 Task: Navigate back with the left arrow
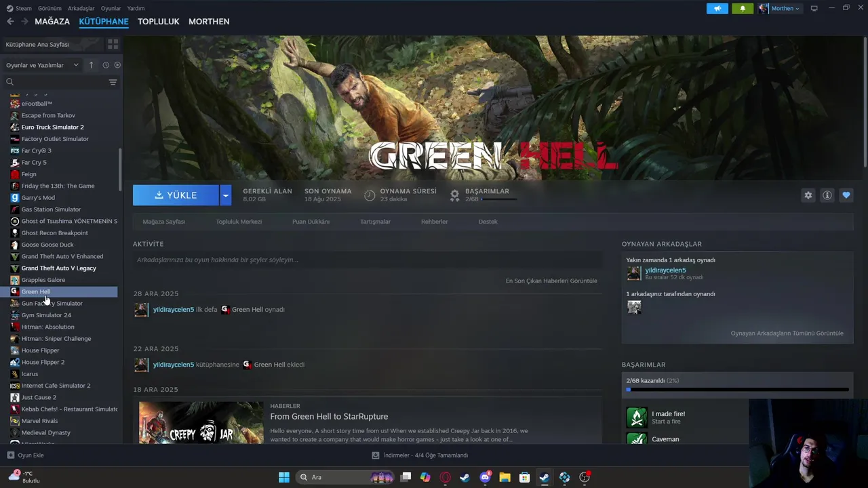point(10,22)
